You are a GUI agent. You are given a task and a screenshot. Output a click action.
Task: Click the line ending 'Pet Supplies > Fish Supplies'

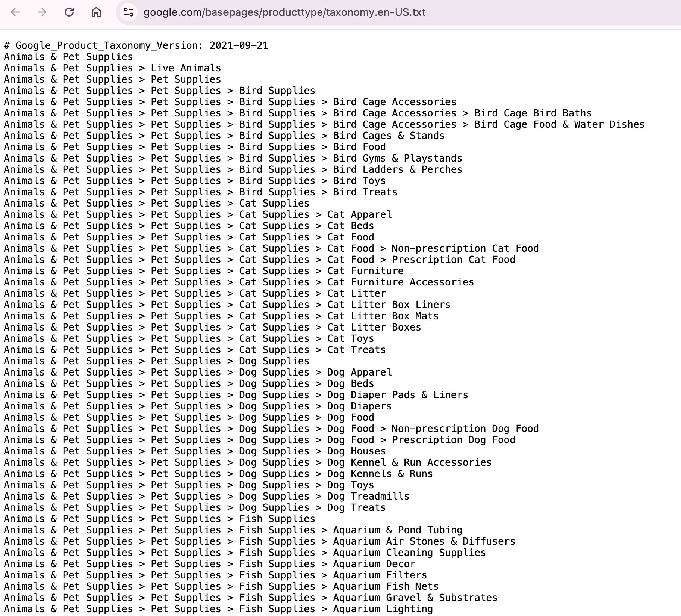[x=159, y=519]
